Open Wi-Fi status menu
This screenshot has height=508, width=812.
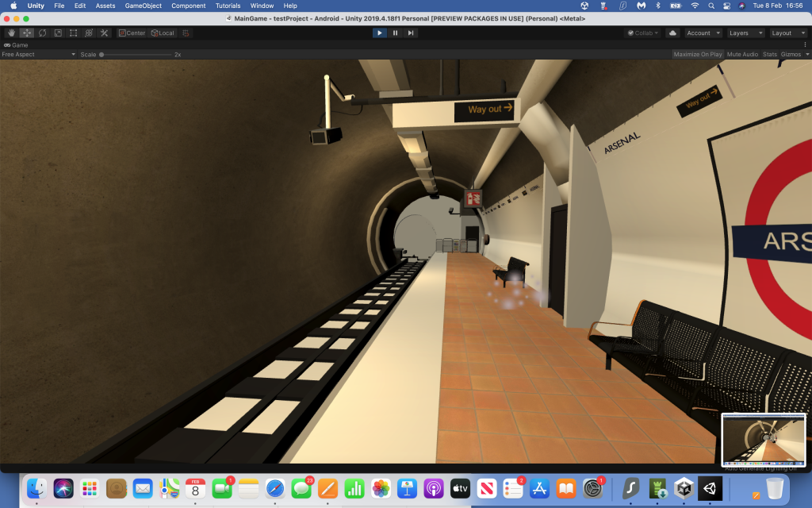click(695, 6)
